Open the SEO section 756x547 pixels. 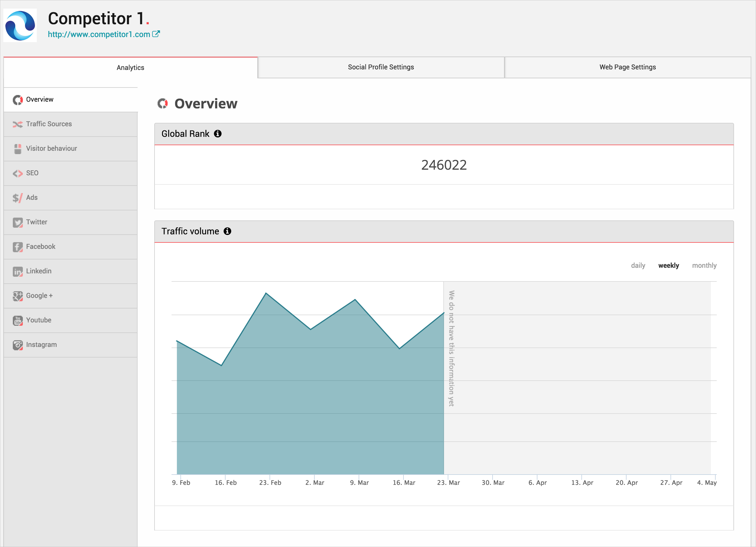[32, 173]
